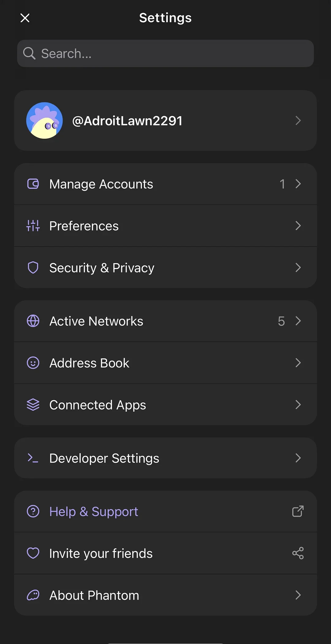Tap the Connected Apps layers icon
331x644 pixels.
[33, 405]
